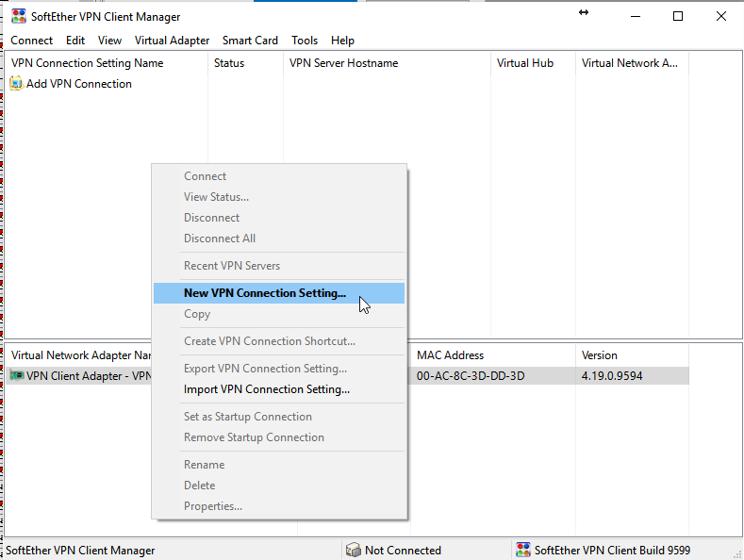Select Copy in the context menu
744x560 pixels.
pyautogui.click(x=279, y=314)
